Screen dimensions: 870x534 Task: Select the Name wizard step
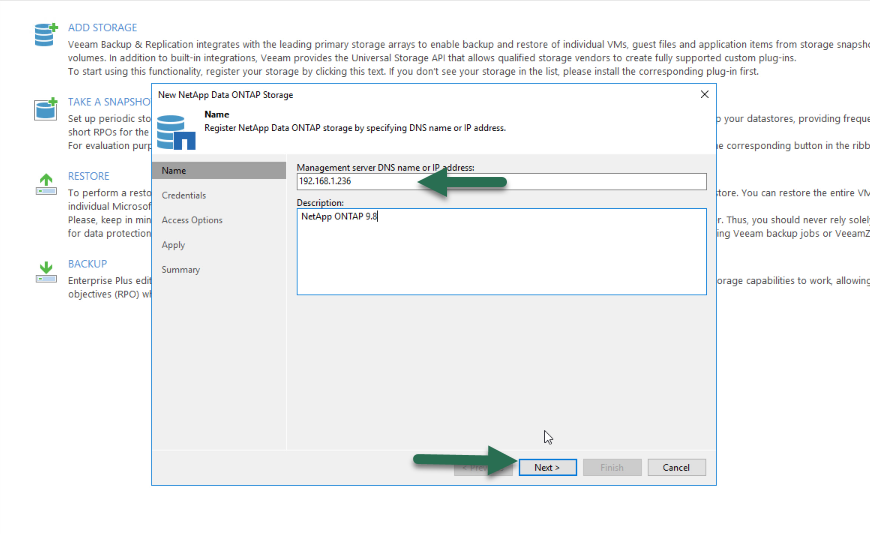click(219, 170)
